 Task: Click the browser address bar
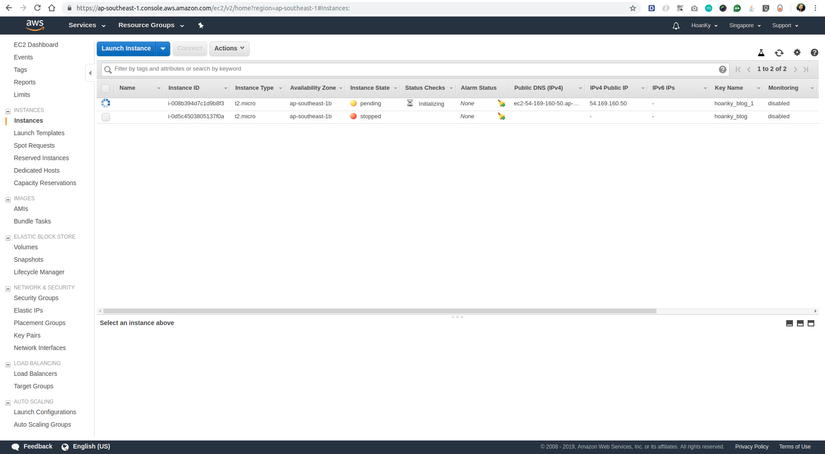click(347, 8)
